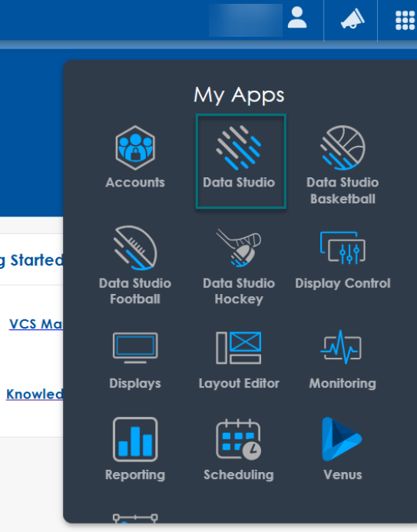The height and width of the screenshot is (532, 417).
Task: Click the partially visible app icon at bottom
Action: click(135, 518)
